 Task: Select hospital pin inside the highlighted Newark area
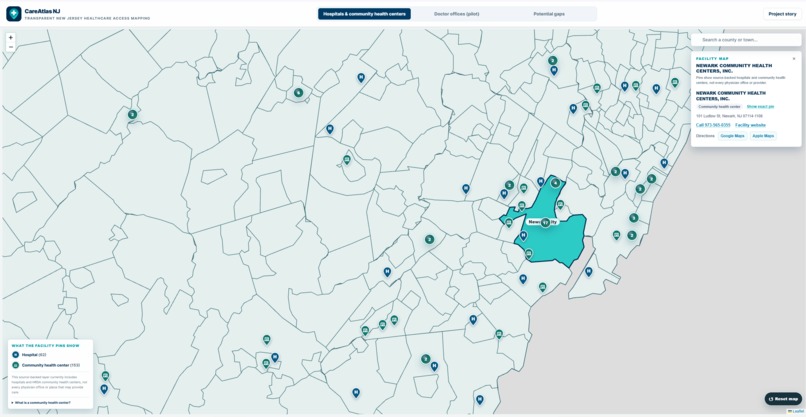(523, 236)
